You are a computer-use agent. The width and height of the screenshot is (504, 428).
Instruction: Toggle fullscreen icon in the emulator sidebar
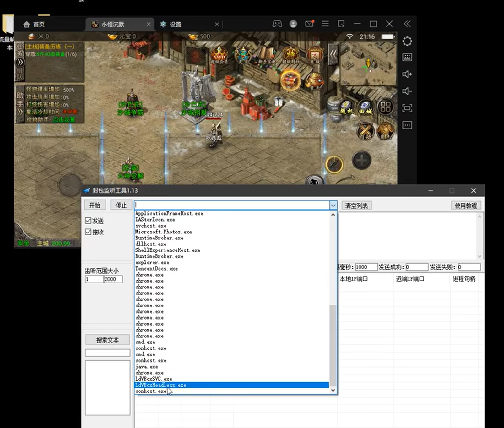[407, 108]
